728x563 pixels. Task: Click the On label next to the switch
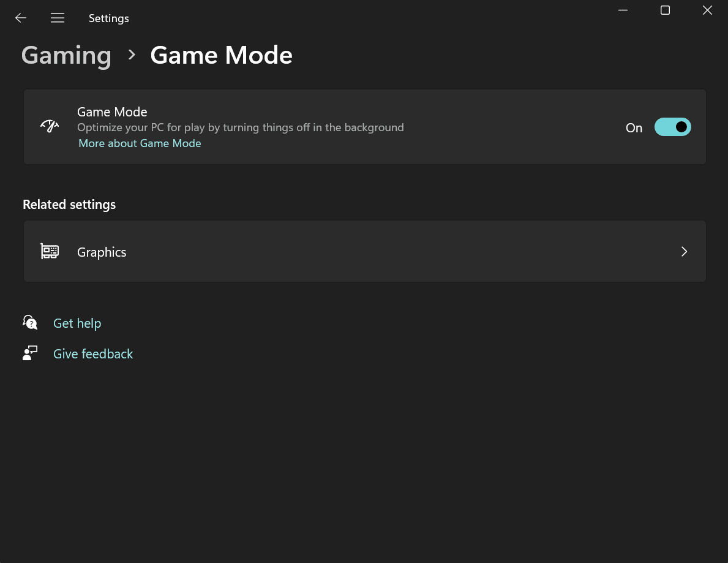634,127
